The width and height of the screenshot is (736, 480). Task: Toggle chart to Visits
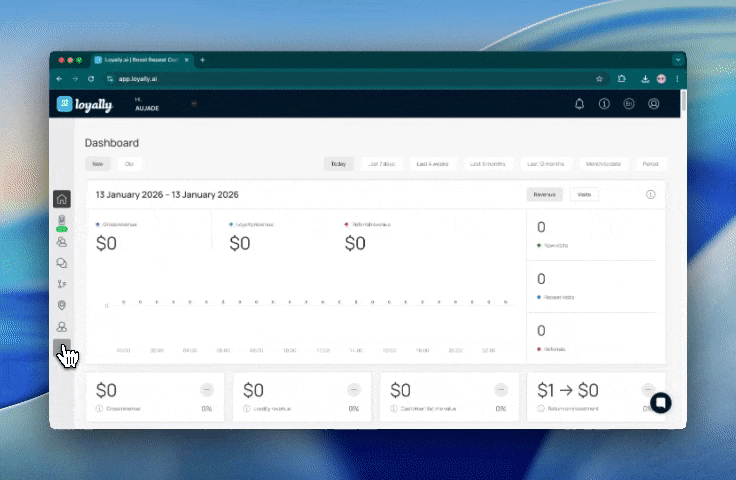[584, 194]
